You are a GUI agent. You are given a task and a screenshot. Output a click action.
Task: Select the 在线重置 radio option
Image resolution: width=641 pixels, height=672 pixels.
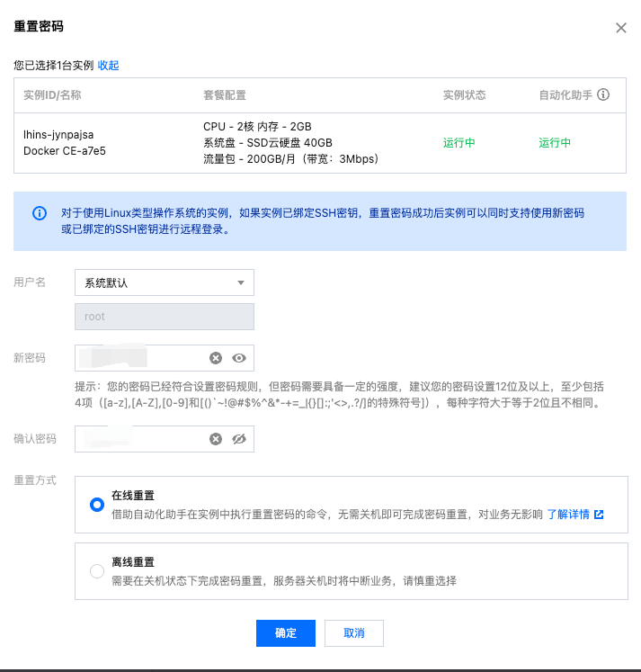(97, 505)
